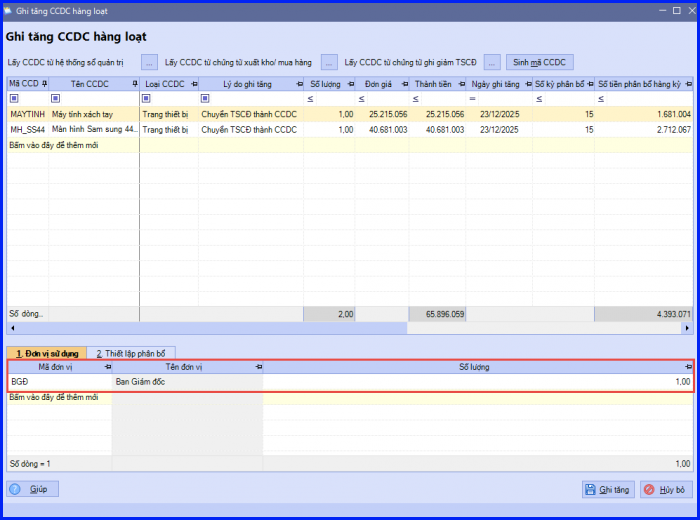Image resolution: width=700 pixels, height=520 pixels.
Task: Click the horizontal scrollbar right arrow in top grid
Action: tap(686, 328)
